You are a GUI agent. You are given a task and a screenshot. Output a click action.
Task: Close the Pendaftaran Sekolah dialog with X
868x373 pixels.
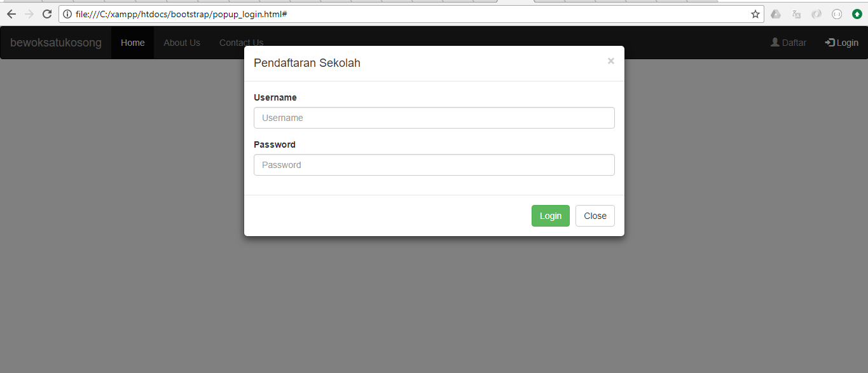point(610,61)
